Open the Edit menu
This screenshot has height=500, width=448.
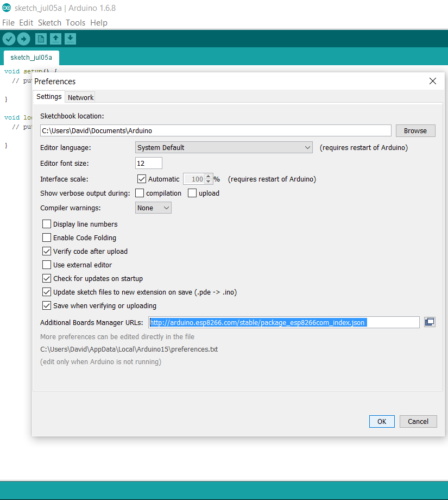pyautogui.click(x=26, y=23)
